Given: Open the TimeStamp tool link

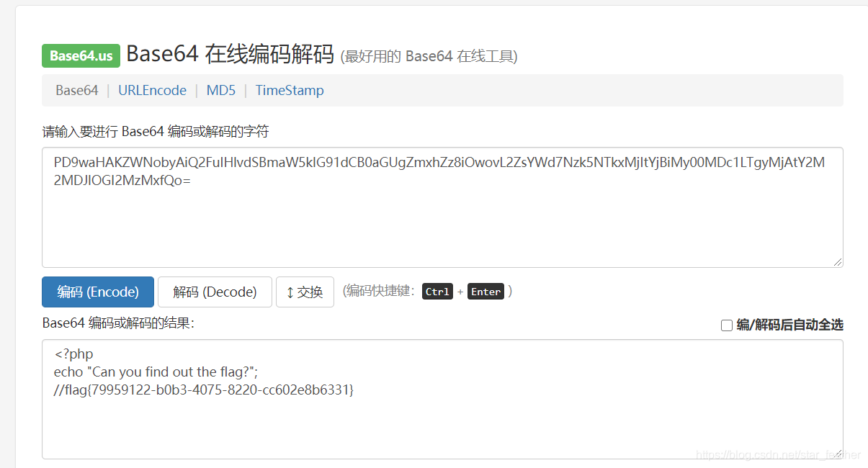Looking at the screenshot, I should point(290,90).
